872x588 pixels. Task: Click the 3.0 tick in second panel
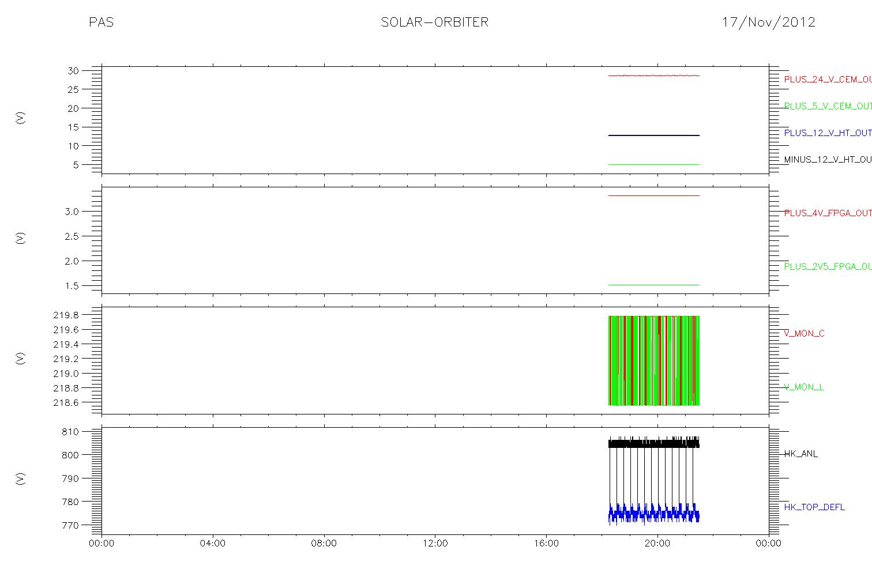click(x=72, y=212)
